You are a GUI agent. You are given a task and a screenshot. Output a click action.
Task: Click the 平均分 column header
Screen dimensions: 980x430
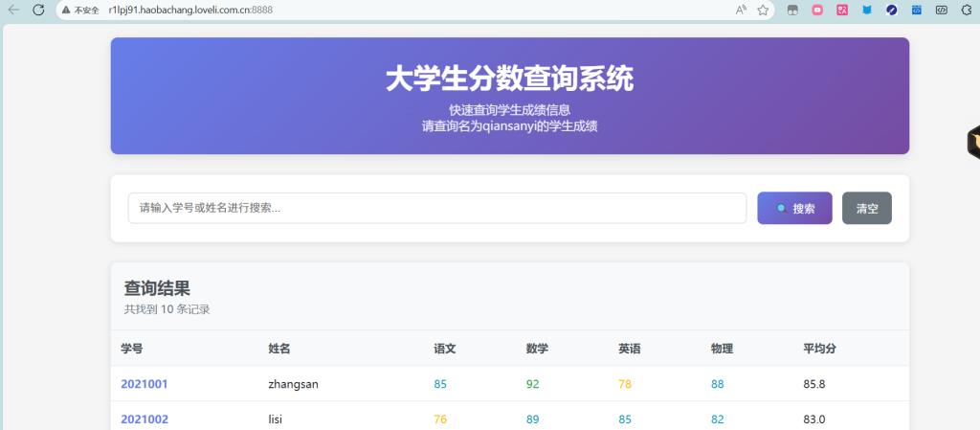coord(819,349)
